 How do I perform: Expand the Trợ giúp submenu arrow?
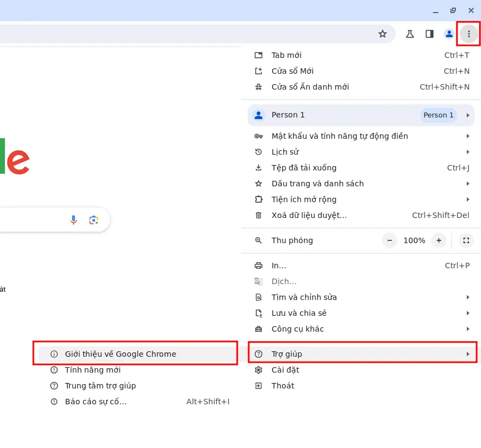click(468, 354)
